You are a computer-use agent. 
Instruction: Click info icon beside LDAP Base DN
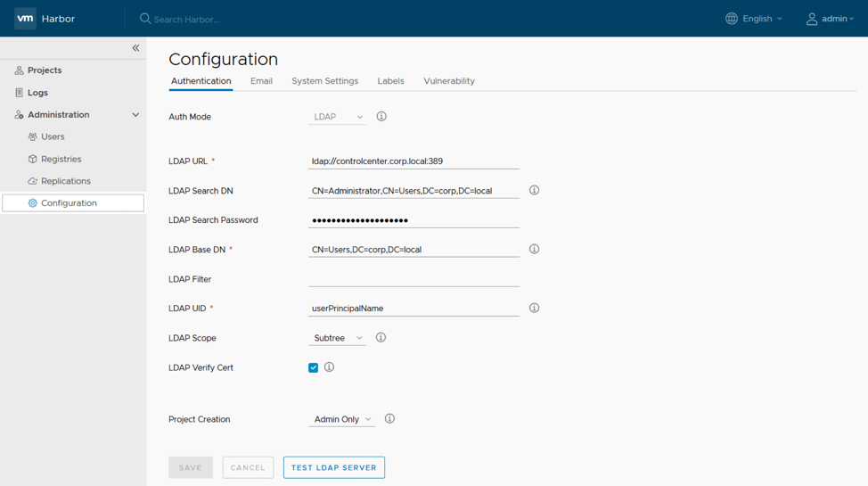pos(534,250)
